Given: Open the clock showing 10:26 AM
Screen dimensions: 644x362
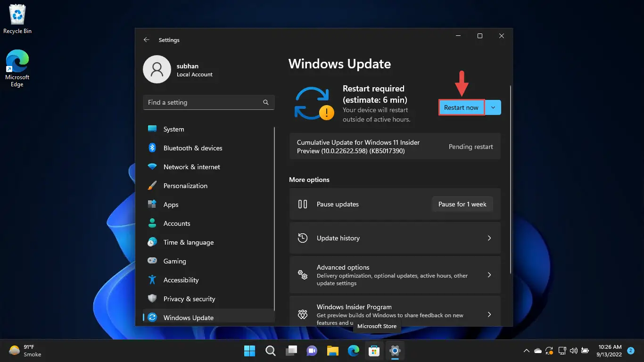Looking at the screenshot, I should click(x=610, y=351).
